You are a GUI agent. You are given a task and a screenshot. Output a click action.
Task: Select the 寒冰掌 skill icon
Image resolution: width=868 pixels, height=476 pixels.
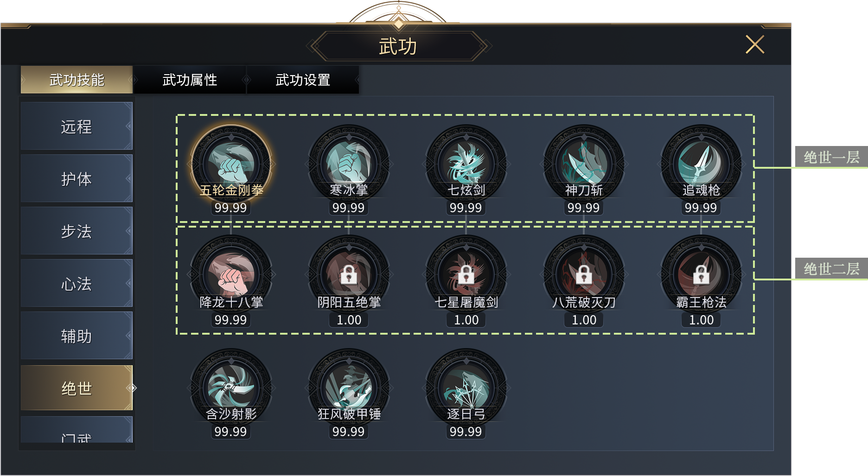(349, 164)
